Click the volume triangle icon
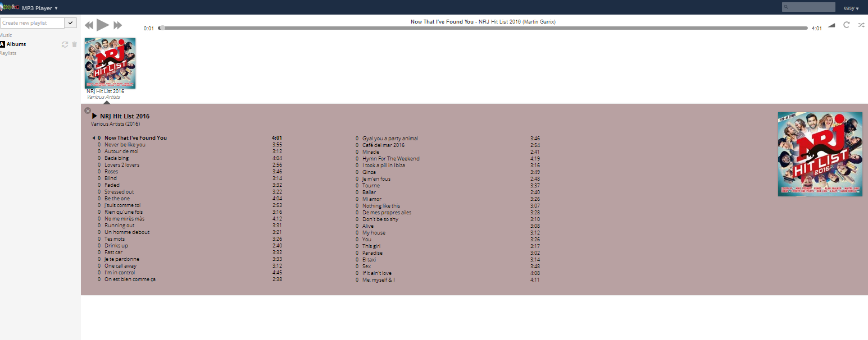 coord(831,25)
